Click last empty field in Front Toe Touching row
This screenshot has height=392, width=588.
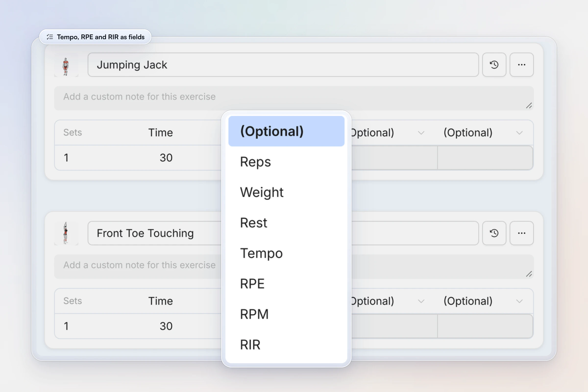click(x=485, y=326)
